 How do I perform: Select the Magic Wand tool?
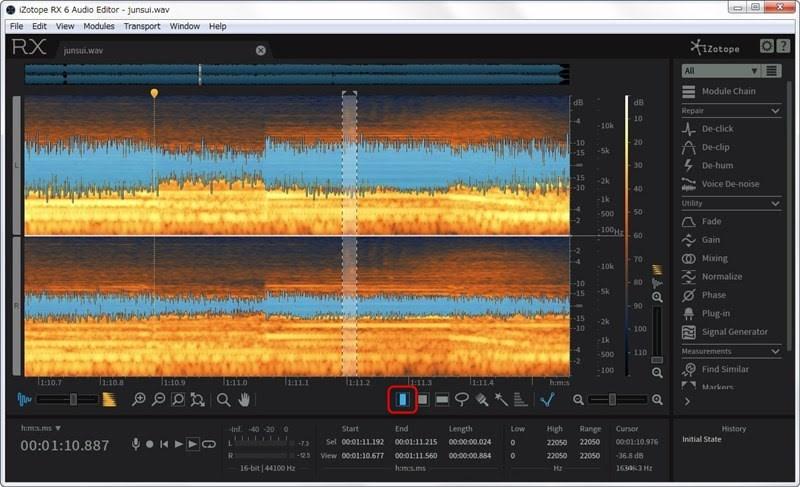coord(501,400)
